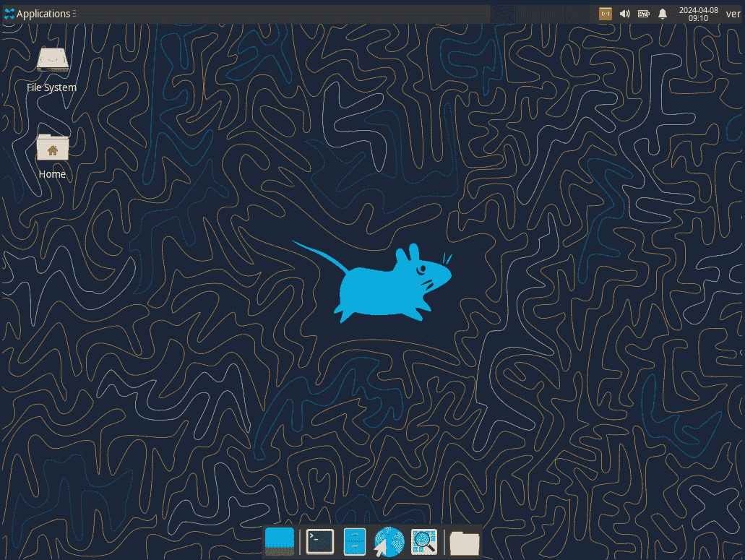Open the notifications bell icon
This screenshot has width=745, height=560.
click(663, 14)
